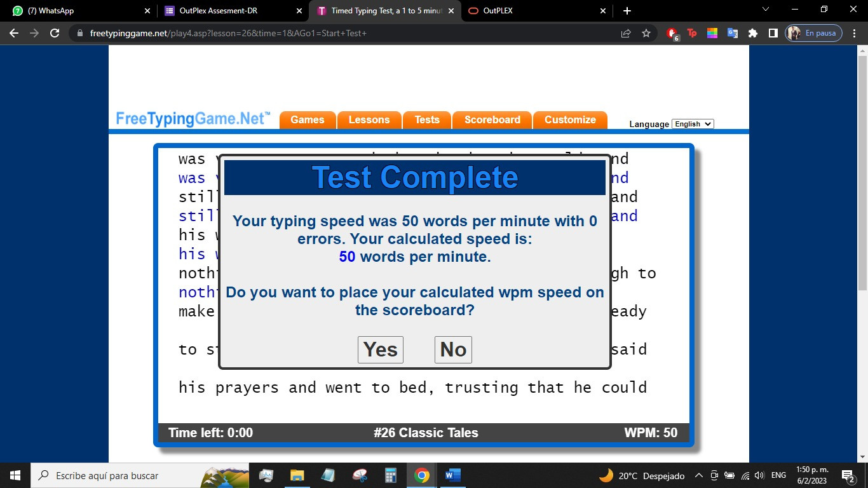
Task: Click the No button in the dialog
Action: point(453,349)
